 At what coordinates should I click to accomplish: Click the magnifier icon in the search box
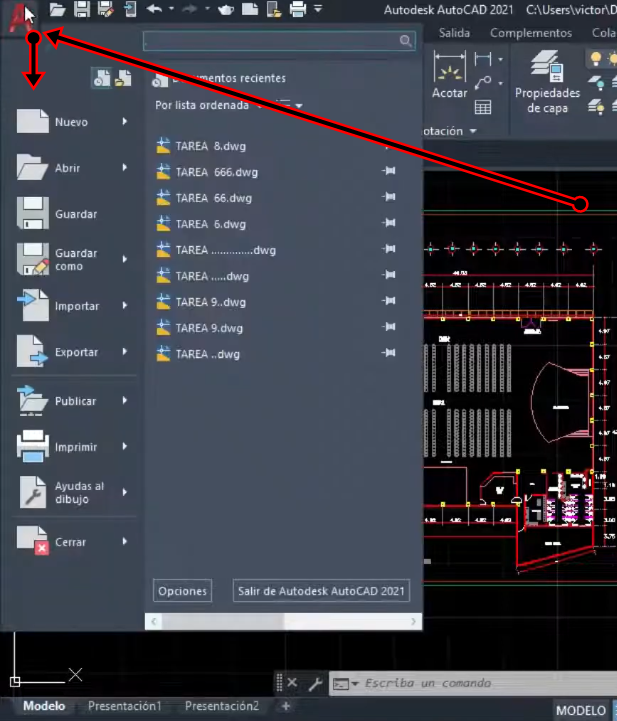pos(405,41)
